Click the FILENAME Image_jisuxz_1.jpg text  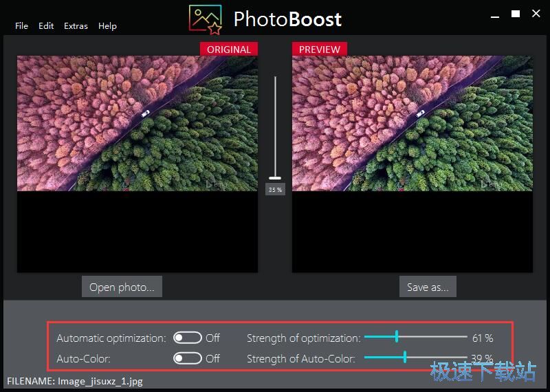(75, 381)
